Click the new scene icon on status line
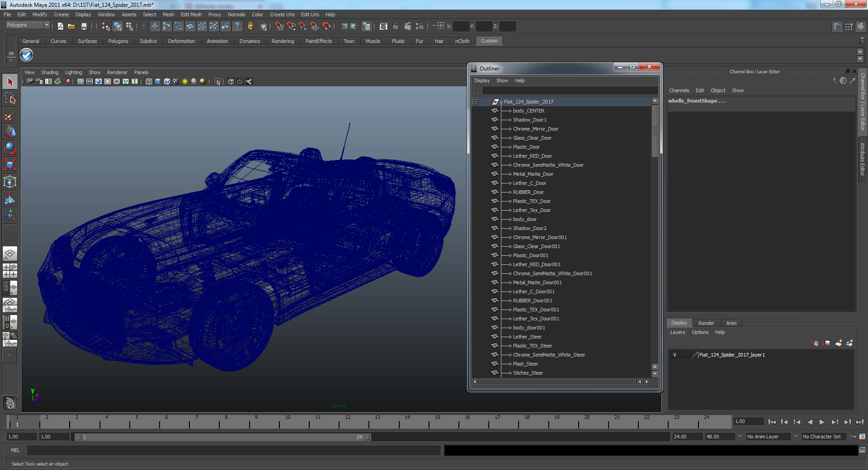The image size is (868, 470). pos(60,26)
